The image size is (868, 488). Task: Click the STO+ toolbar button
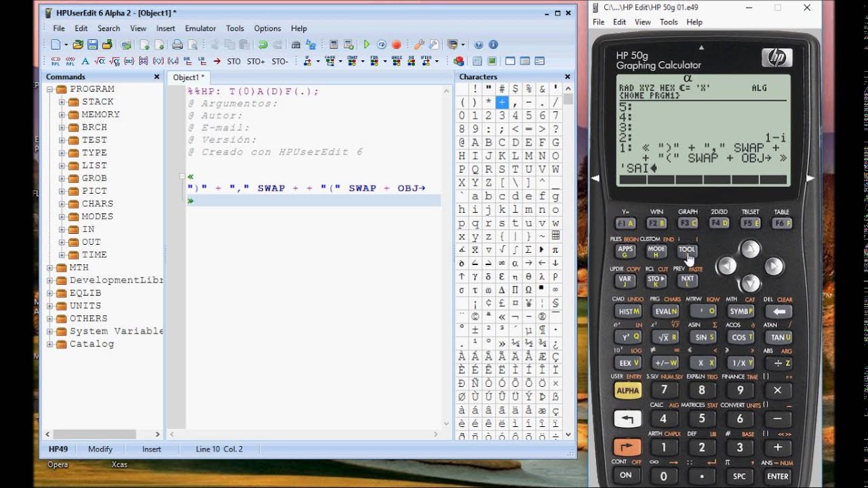[256, 61]
